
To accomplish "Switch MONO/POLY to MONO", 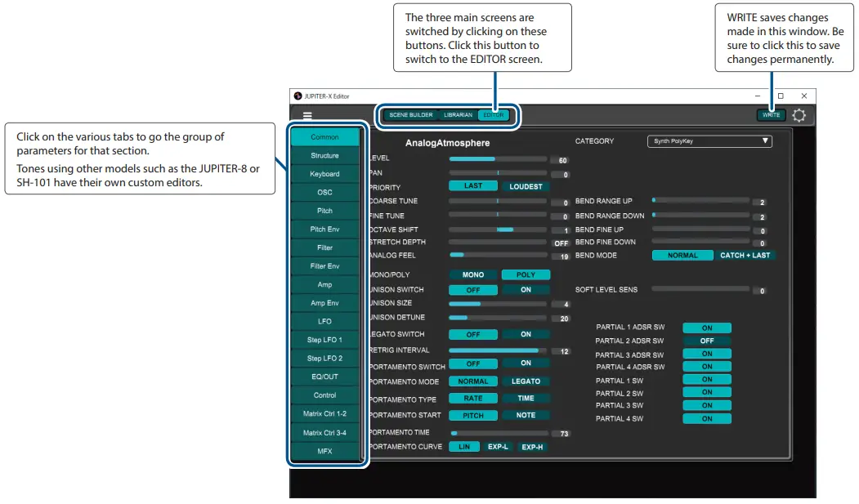I will [472, 274].
